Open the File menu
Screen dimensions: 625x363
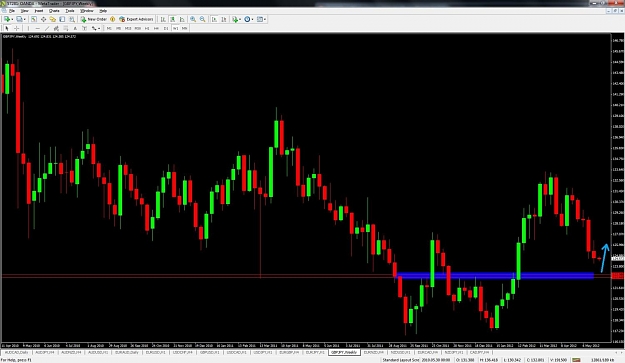coord(12,11)
